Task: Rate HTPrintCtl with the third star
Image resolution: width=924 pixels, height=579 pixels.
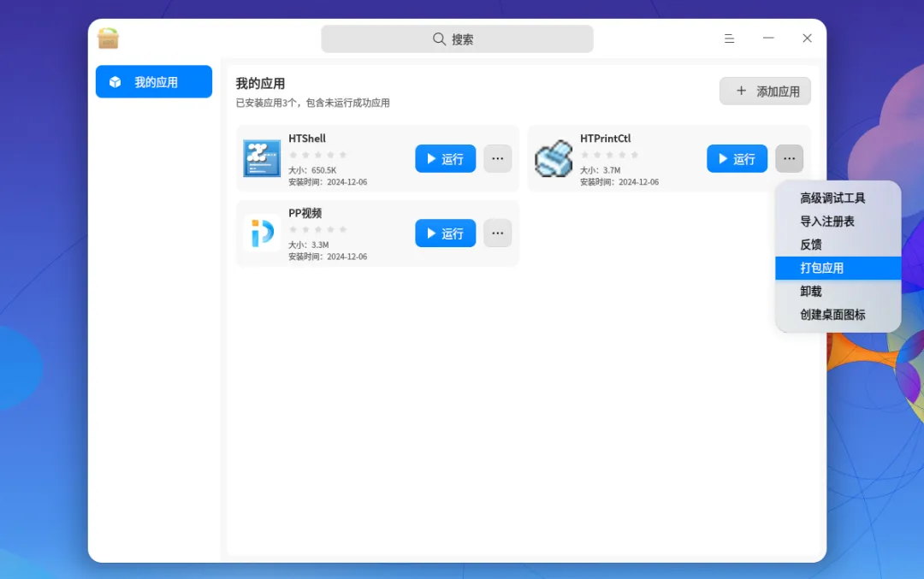Action: 609,155
